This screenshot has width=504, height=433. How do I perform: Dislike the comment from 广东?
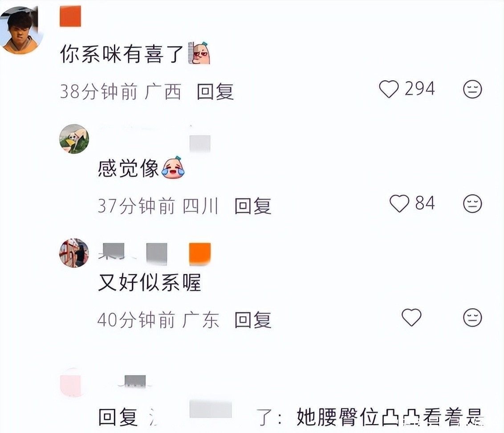[x=472, y=318]
